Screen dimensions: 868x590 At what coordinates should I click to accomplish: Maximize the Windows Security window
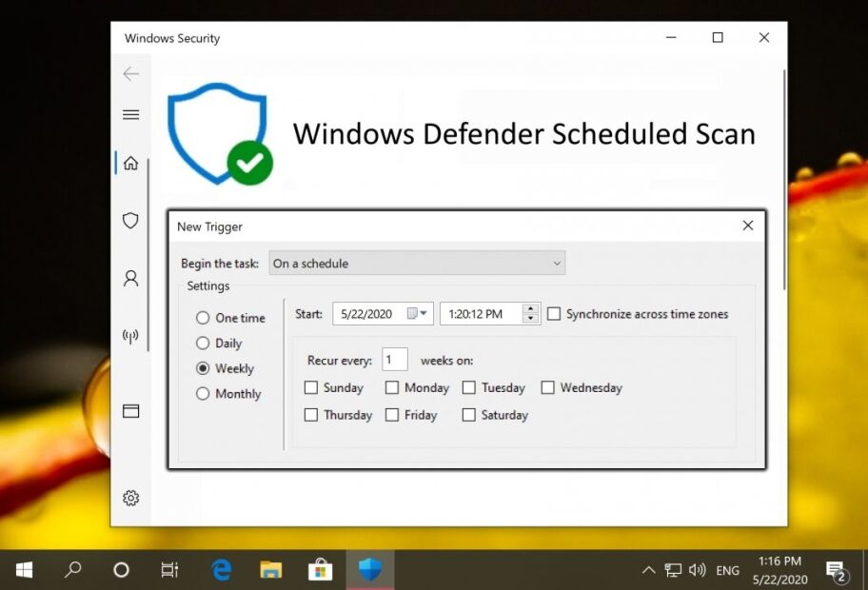click(x=718, y=38)
